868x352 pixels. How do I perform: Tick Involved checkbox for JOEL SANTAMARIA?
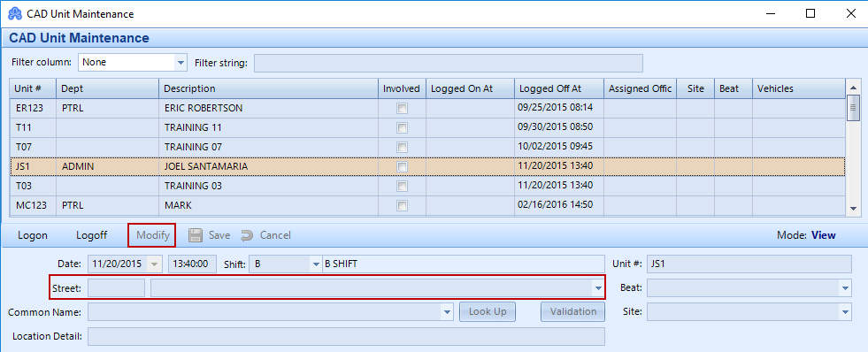point(403,166)
